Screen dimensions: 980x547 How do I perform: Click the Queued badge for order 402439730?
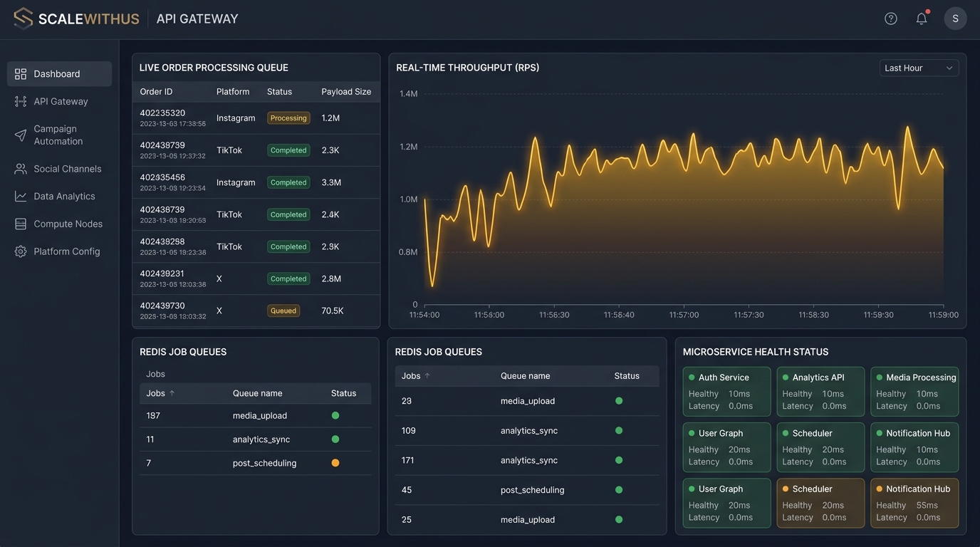(x=283, y=311)
